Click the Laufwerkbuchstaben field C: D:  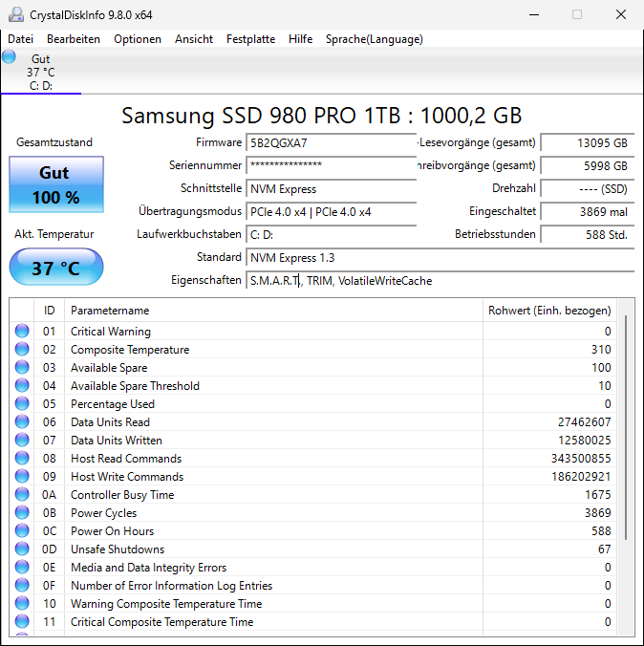point(331,235)
